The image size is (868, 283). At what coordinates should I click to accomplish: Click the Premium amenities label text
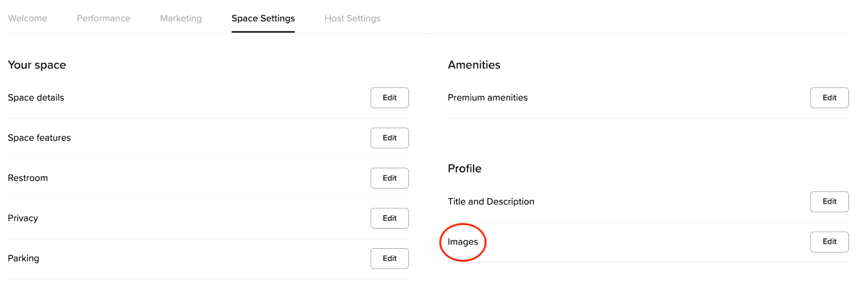click(x=487, y=98)
